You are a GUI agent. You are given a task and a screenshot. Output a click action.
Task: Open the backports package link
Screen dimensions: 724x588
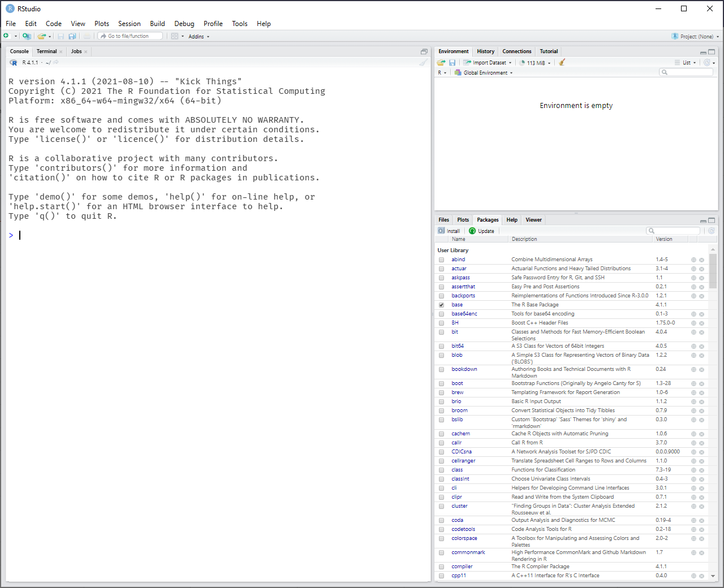463,296
